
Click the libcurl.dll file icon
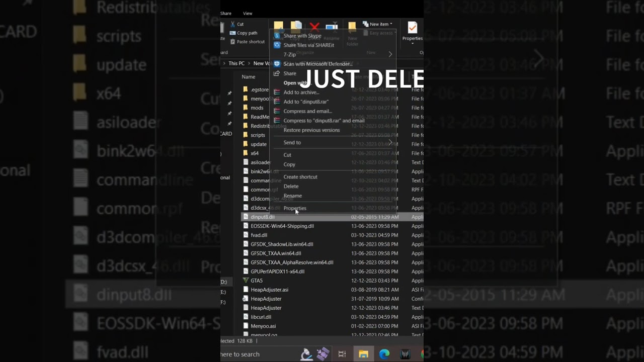point(246,317)
